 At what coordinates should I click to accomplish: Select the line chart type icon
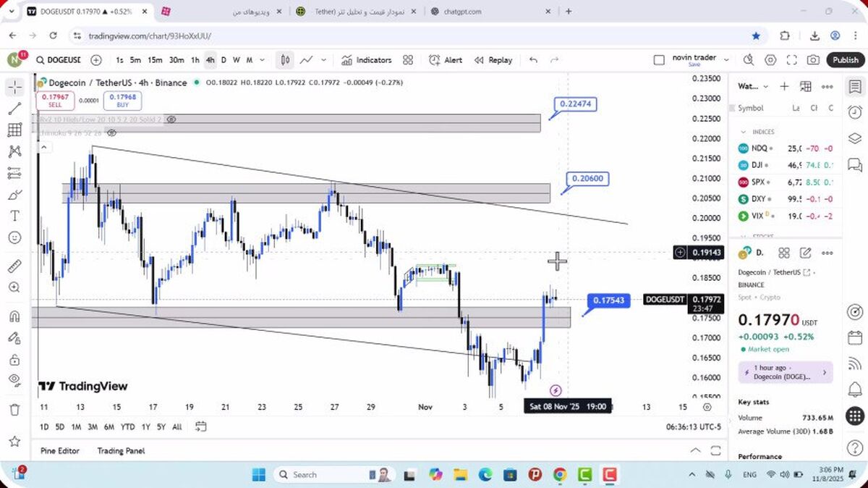tap(307, 60)
